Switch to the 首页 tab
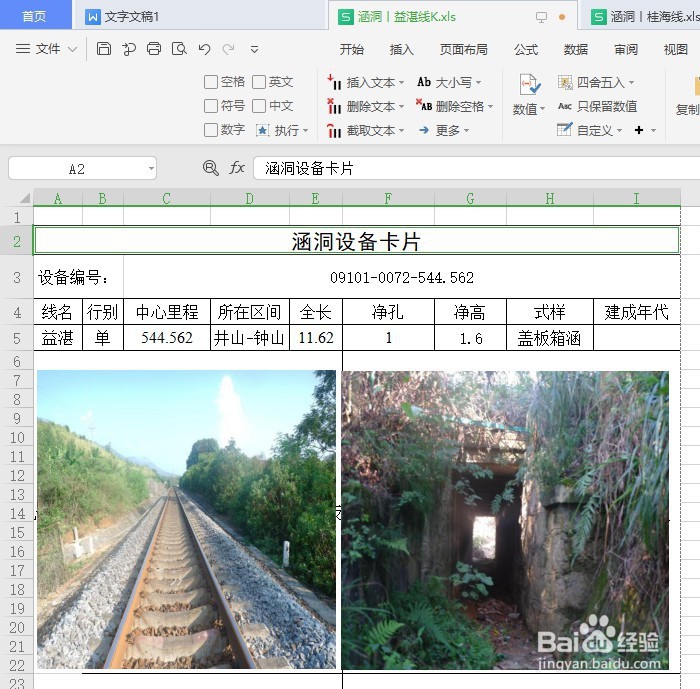 tap(35, 15)
